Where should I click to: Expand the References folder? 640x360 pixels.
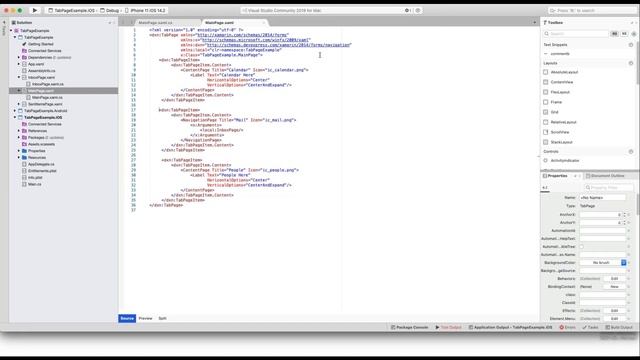coord(19,131)
